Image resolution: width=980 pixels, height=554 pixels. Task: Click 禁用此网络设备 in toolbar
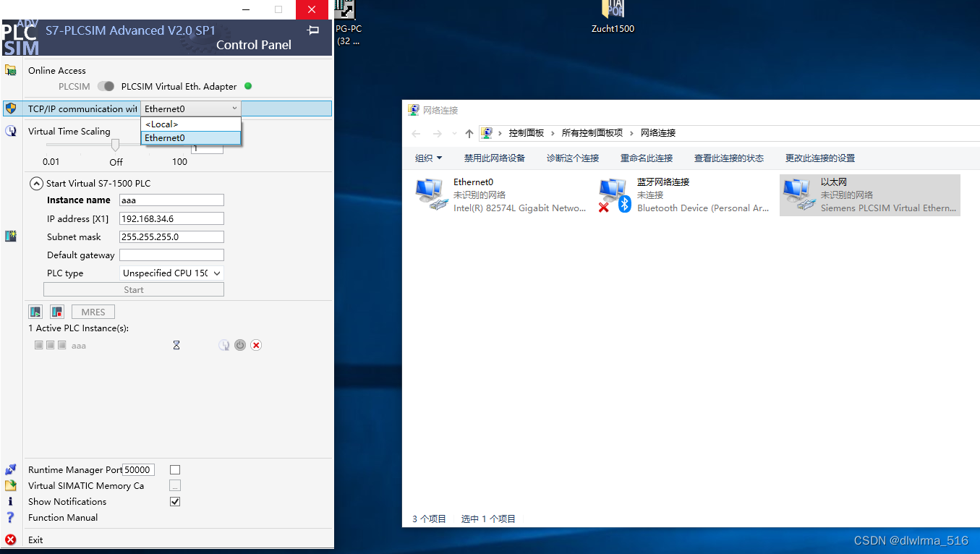click(495, 158)
